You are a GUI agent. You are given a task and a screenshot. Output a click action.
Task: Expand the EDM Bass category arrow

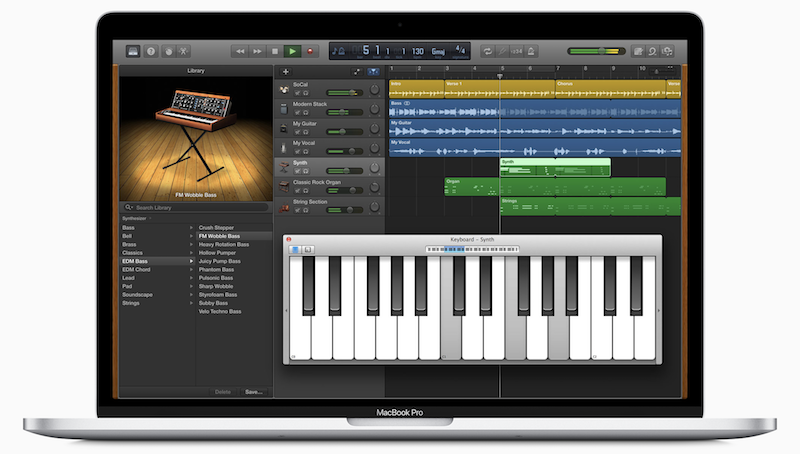pos(192,261)
